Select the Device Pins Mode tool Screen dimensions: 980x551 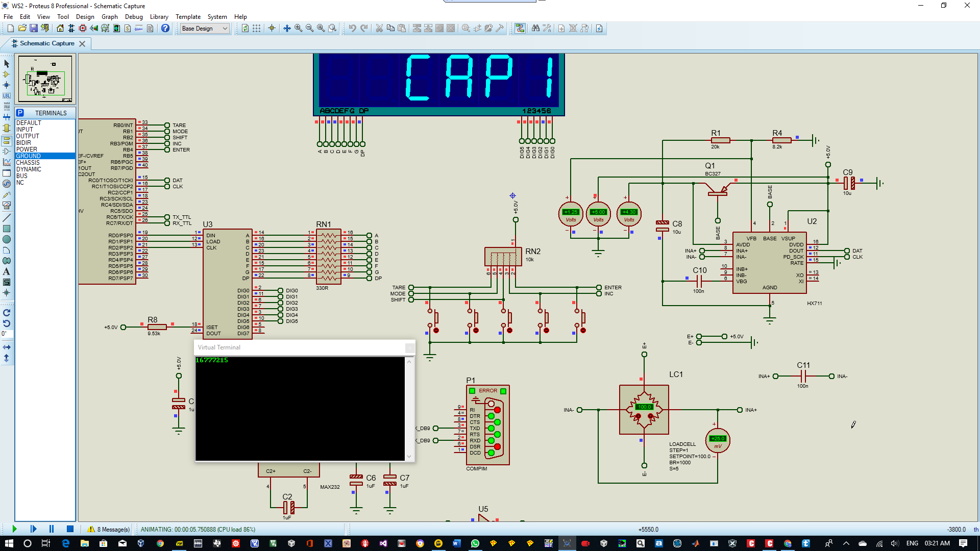pyautogui.click(x=7, y=152)
